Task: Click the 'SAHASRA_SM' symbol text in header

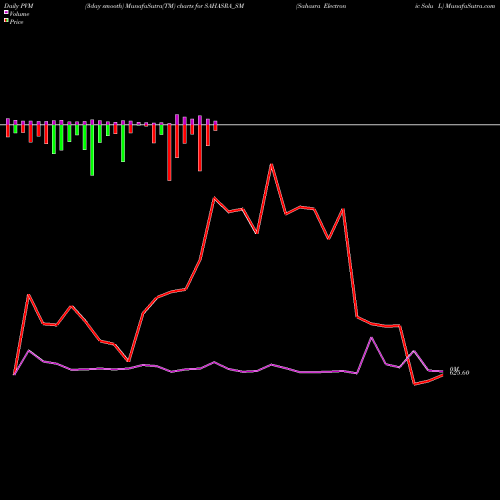Action: [x=224, y=6]
